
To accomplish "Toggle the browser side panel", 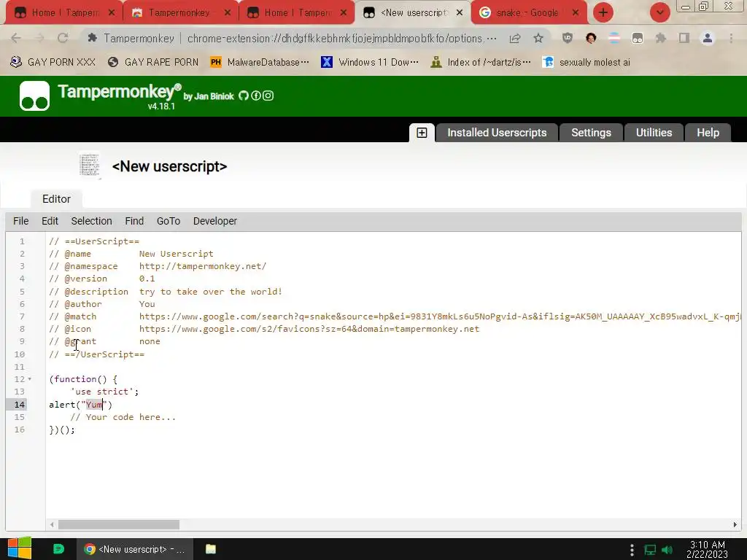I will 684,38.
